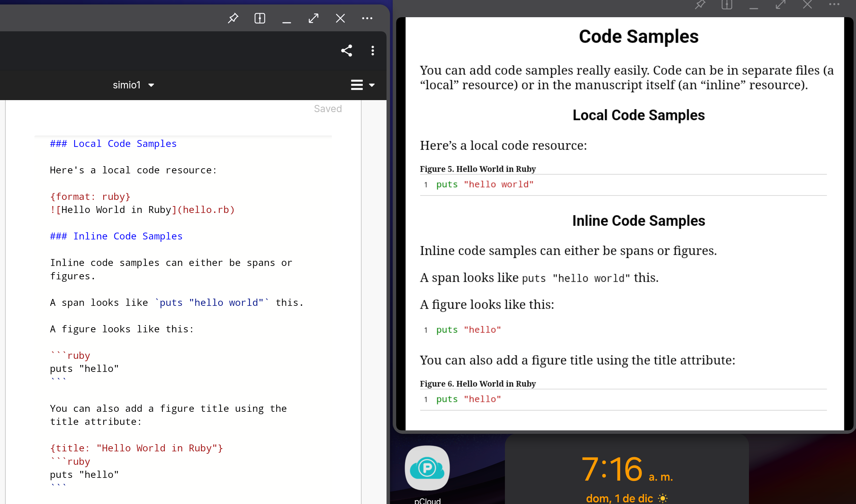Open pCloud app icon
This screenshot has height=504, width=856.
[x=427, y=468]
